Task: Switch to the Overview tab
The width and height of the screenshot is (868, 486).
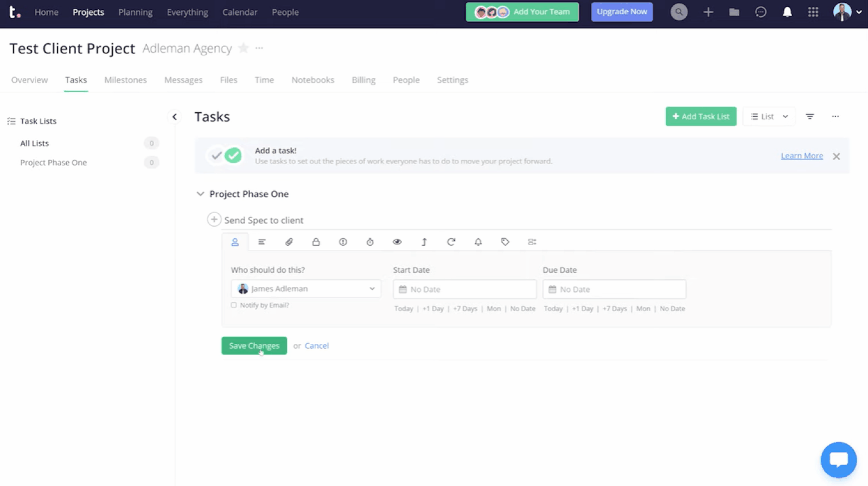Action: point(29,80)
